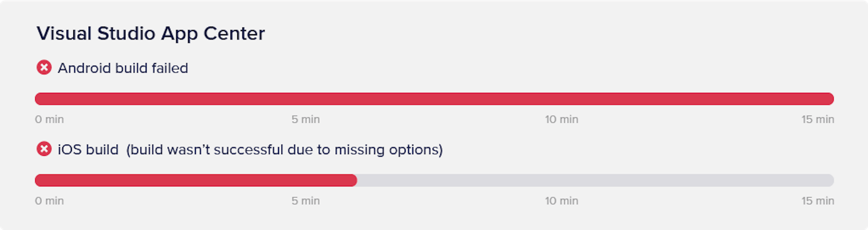Click the 0 min label under Android bar
868x230 pixels.
pos(49,119)
